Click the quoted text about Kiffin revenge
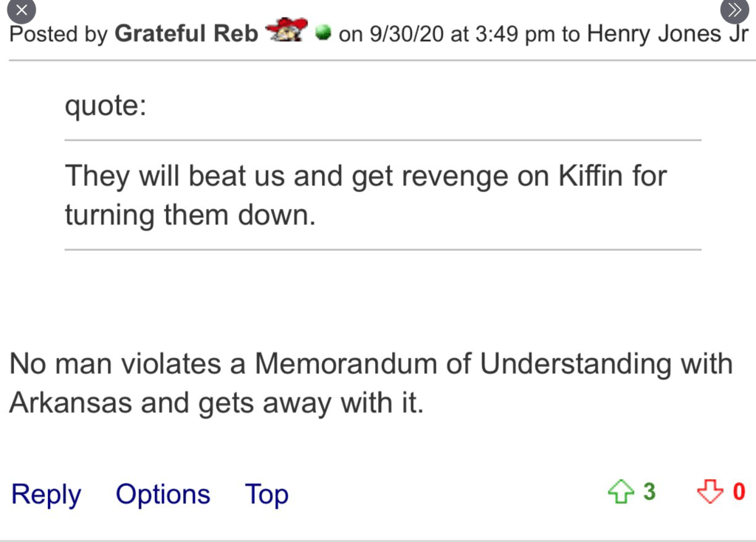This screenshot has height=542, width=756. click(365, 177)
